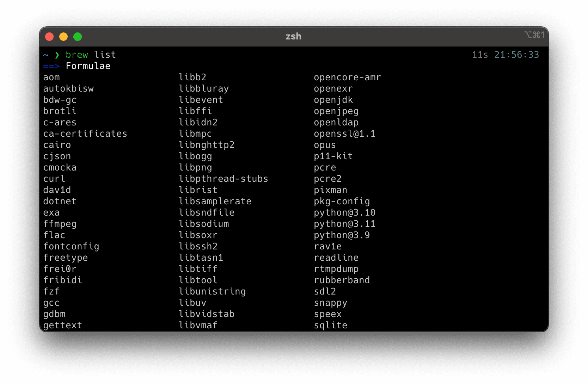Viewport: 588px width, 384px height.
Task: Select the 'pcre2' entry
Action: (328, 179)
